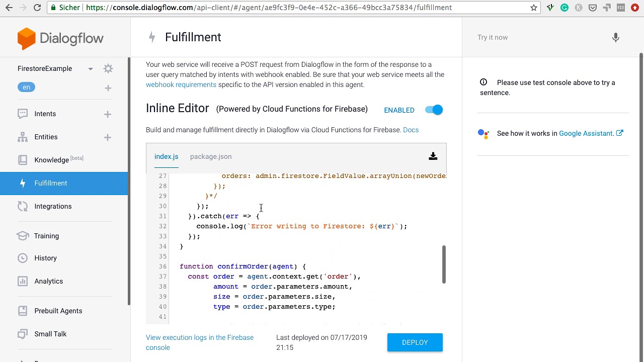This screenshot has height=362, width=644.
Task: Click the microphone icon in test console
Action: 615,38
